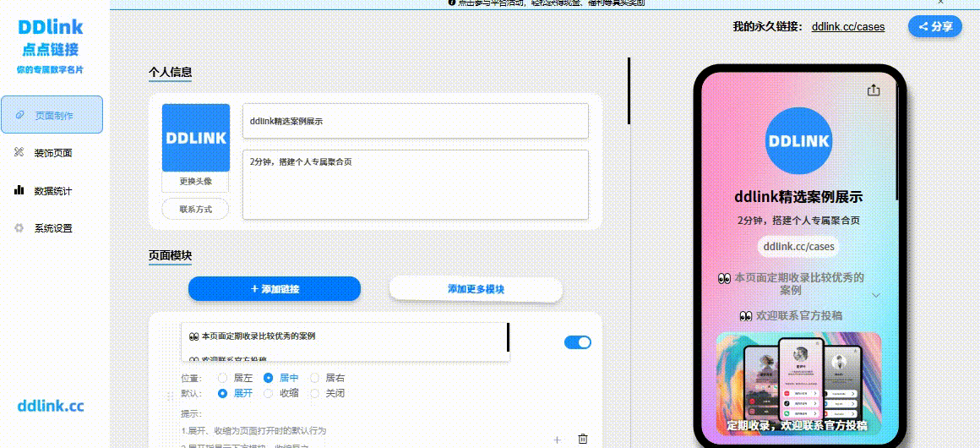Viewport: 980px width, 448px height.
Task: Click the 个人信息 section heading
Action: click(170, 72)
